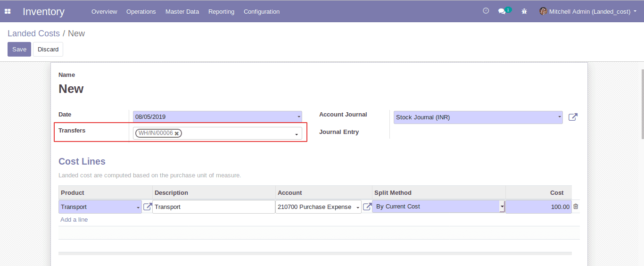Image resolution: width=644 pixels, height=266 pixels.
Task: Open the activities clock icon
Action: pyautogui.click(x=486, y=11)
